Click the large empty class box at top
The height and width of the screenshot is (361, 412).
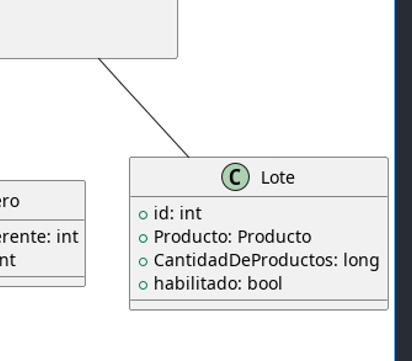[x=89, y=29]
